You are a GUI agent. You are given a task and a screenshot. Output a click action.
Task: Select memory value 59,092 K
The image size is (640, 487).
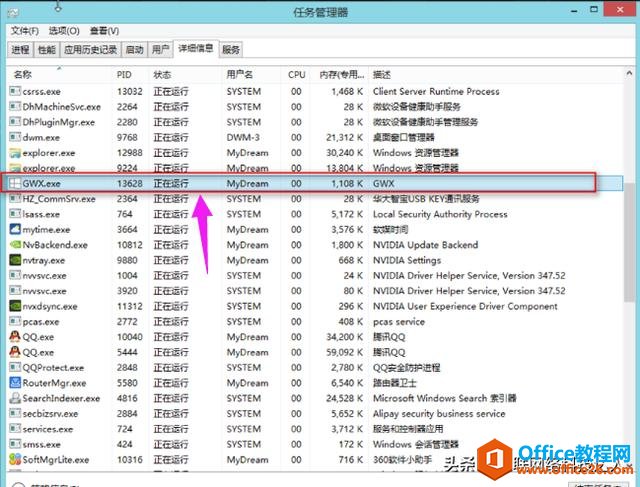point(344,352)
